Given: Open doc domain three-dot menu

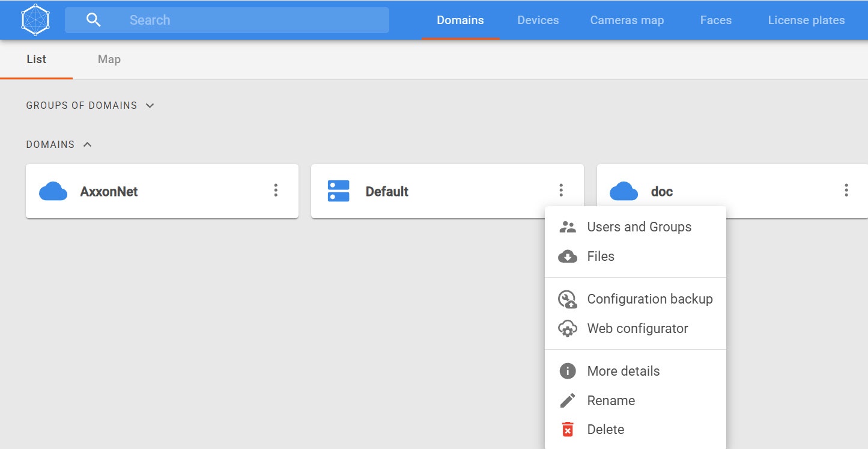Looking at the screenshot, I should (x=846, y=191).
